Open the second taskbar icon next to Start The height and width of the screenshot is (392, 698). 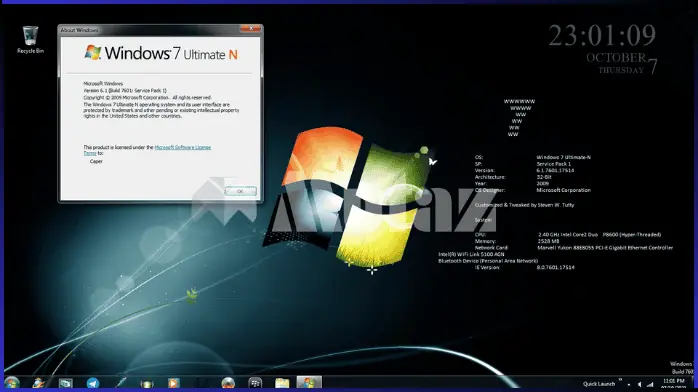click(39, 383)
